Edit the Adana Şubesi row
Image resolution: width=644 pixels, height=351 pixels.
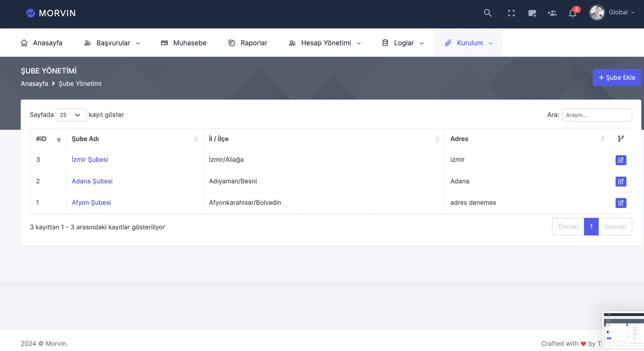pyautogui.click(x=621, y=181)
